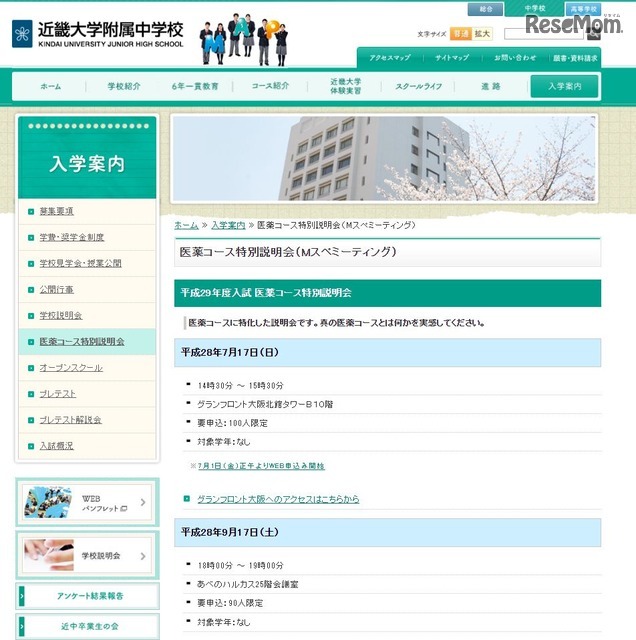
Task: Click あべのハルカス25階会議室 text
Action: tap(248, 584)
